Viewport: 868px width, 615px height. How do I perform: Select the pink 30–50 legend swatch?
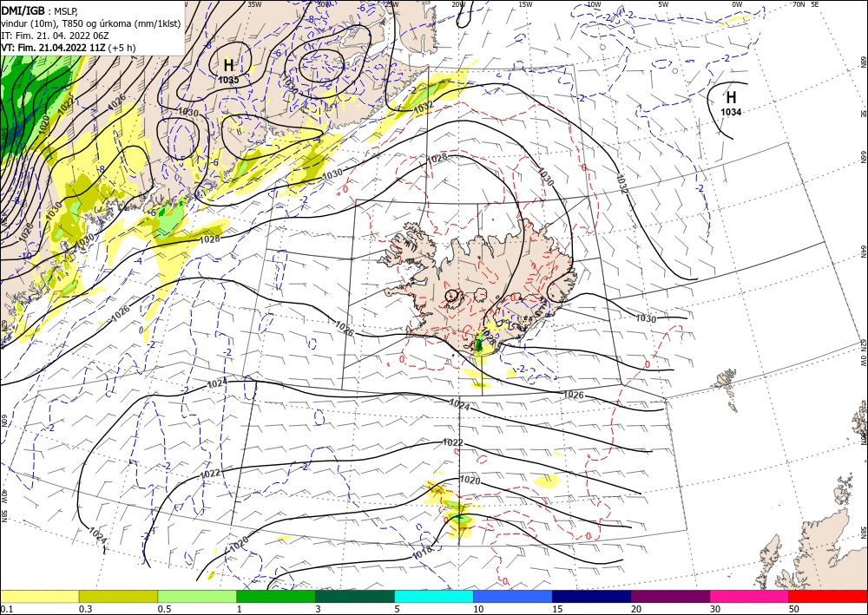750,596
